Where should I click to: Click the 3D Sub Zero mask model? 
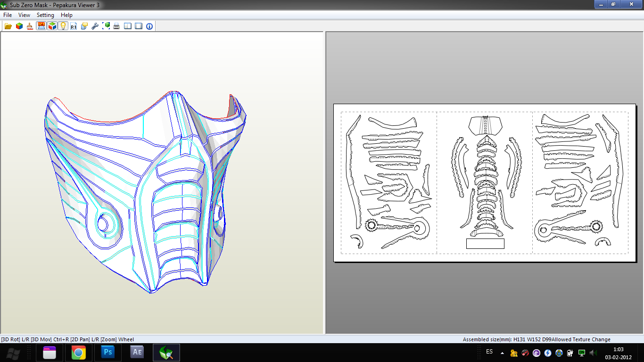tap(144, 192)
